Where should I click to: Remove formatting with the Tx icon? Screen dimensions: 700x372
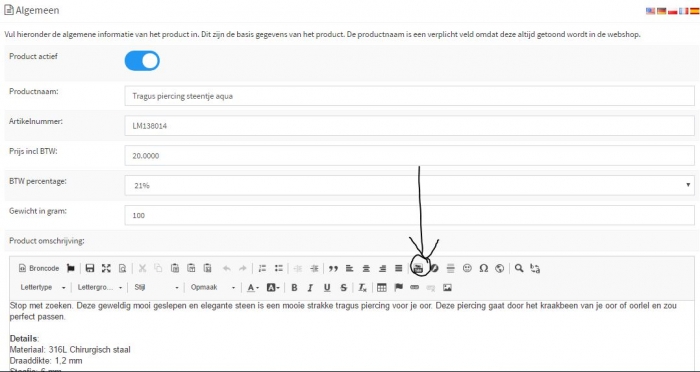(x=362, y=288)
